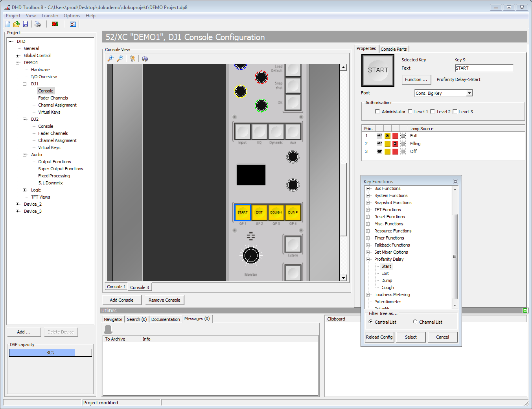Click the yellow lamp swatch for priority 1
The width and height of the screenshot is (532, 409).
387,136
